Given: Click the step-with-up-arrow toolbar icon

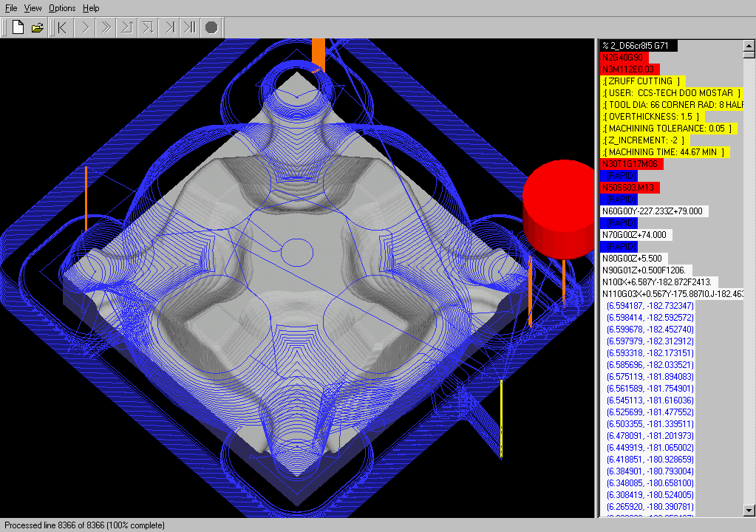Looking at the screenshot, I should pos(126,28).
